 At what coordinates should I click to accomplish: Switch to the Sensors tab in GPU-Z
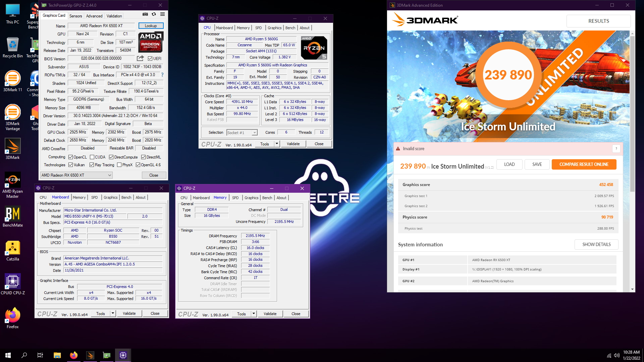[75, 16]
